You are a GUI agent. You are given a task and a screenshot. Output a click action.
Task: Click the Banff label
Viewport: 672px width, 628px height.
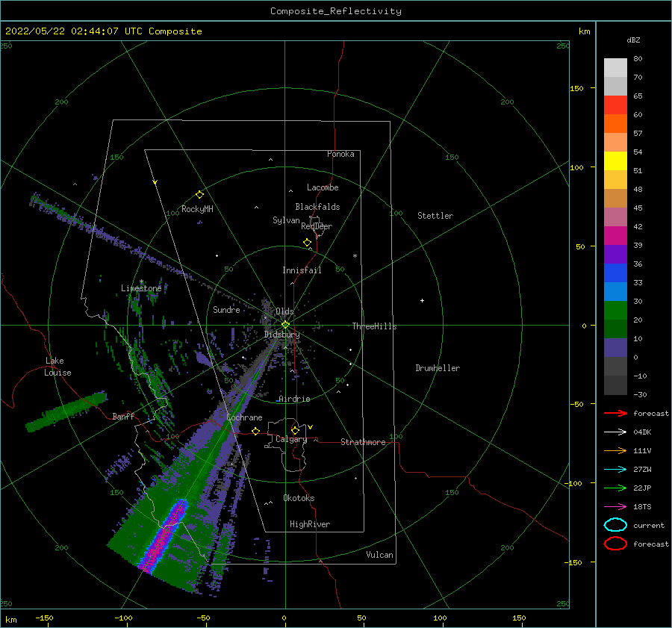click(x=123, y=416)
